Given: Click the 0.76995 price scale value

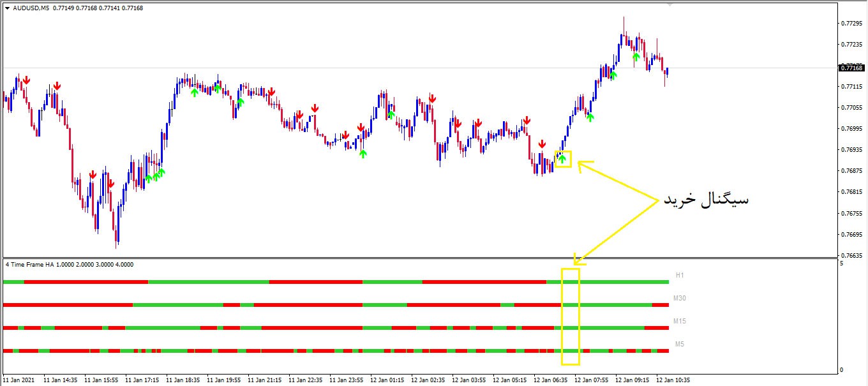Looking at the screenshot, I should [853, 129].
